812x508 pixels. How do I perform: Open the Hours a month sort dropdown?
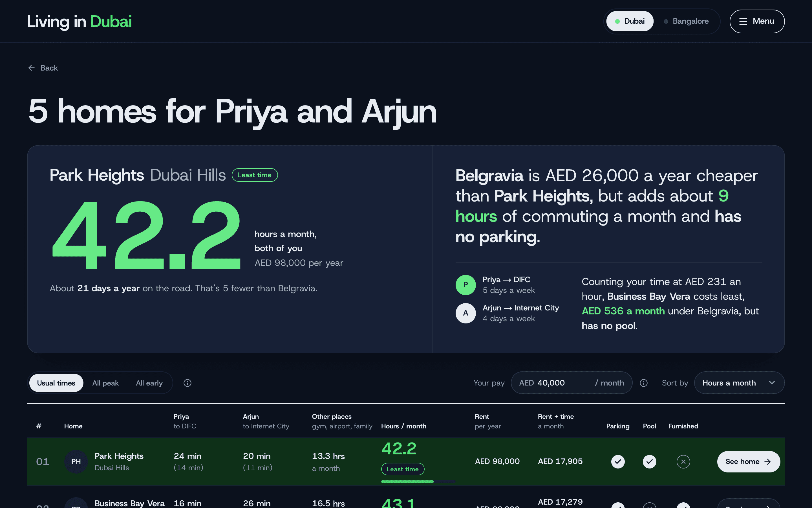click(x=739, y=383)
